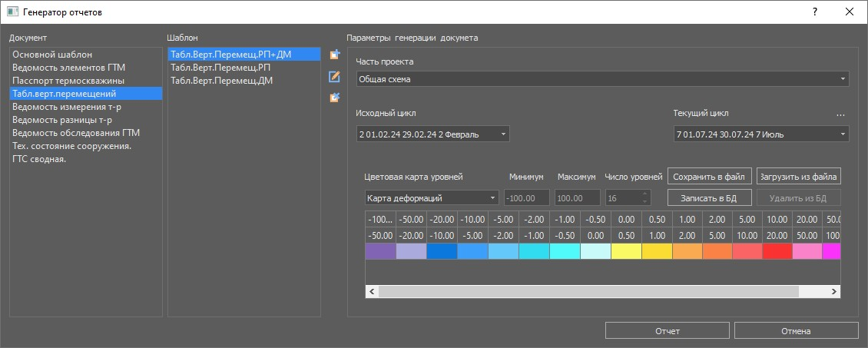Viewport: 868px width, 348px height.
Task: Select Основной шаблон in the document list
Action: pos(52,55)
